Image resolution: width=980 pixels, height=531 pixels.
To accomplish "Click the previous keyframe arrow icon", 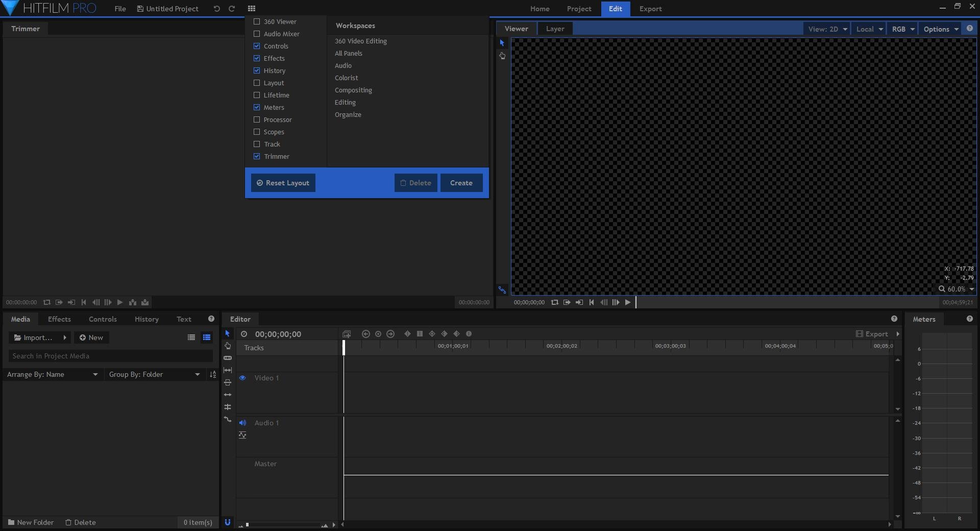I will pos(366,334).
